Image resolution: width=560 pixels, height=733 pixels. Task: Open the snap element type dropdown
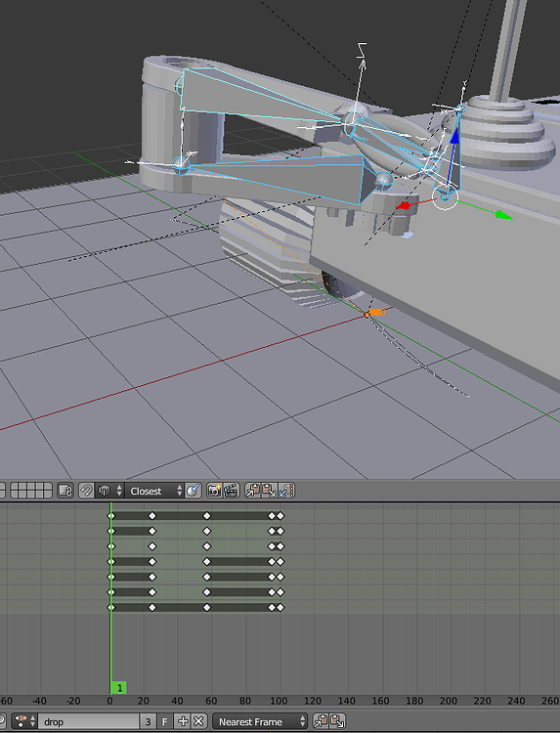109,491
